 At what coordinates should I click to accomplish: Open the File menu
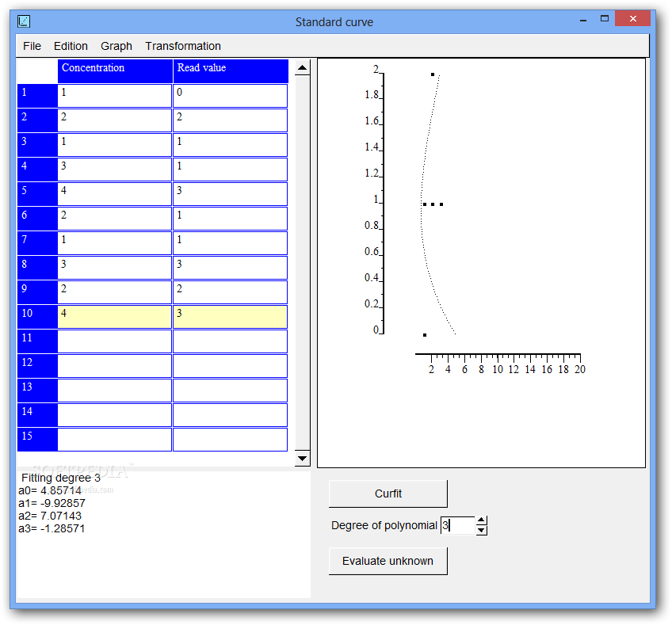point(32,46)
